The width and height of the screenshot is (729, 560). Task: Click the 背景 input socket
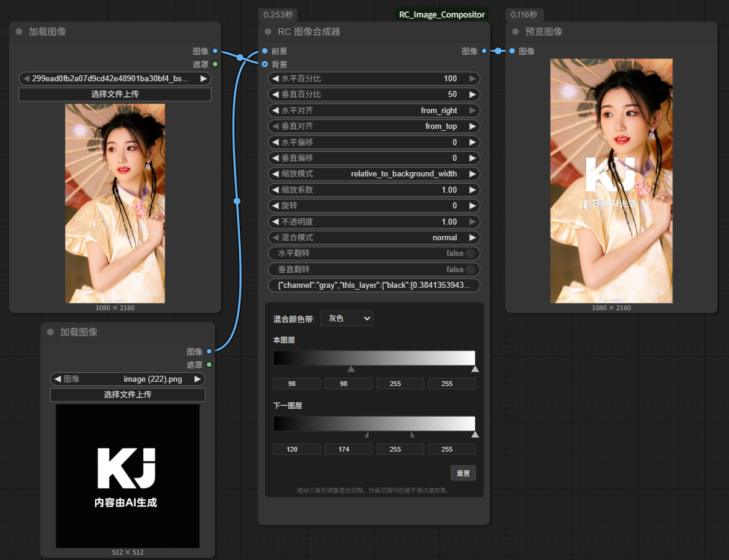pos(264,64)
